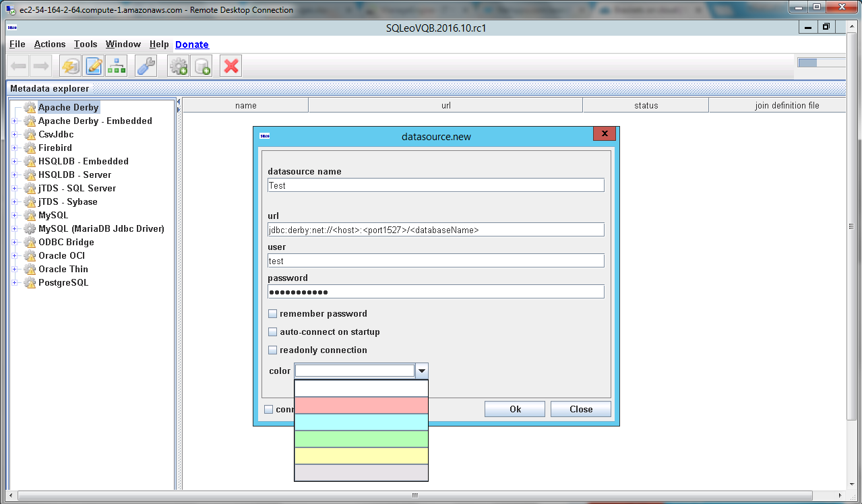This screenshot has height=504, width=862.
Task: Enable the remember password checkbox
Action: pyautogui.click(x=273, y=314)
